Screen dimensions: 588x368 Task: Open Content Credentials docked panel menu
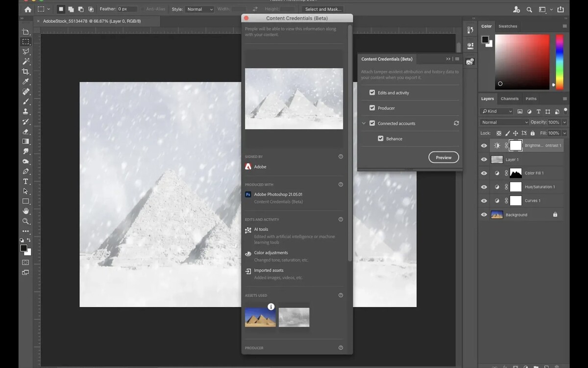click(x=457, y=59)
